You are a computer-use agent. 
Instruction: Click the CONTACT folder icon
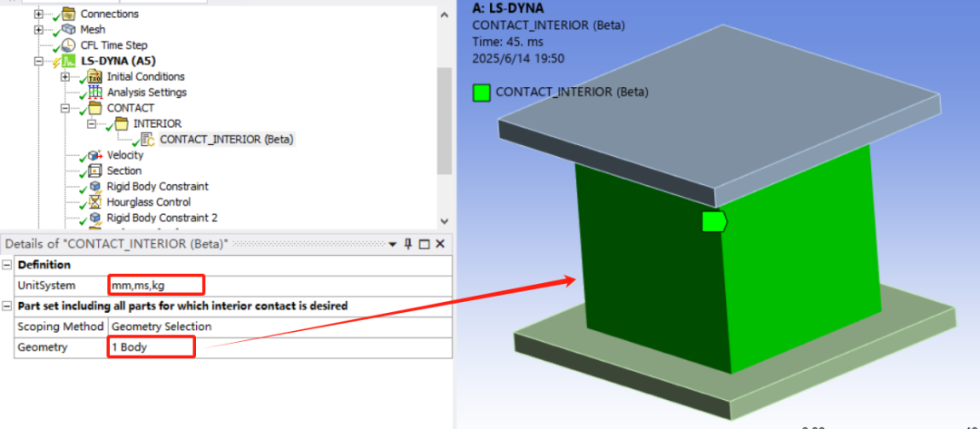click(x=95, y=108)
